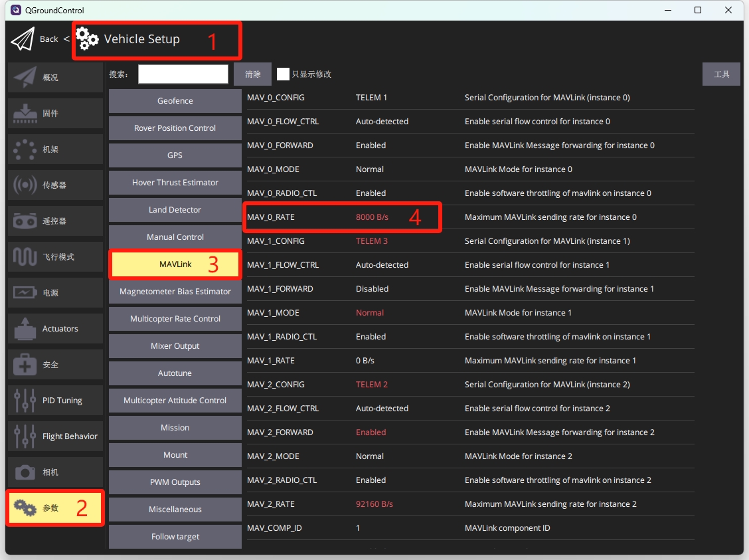The height and width of the screenshot is (560, 749).
Task: Click the 搜索 search input field
Action: coord(183,74)
